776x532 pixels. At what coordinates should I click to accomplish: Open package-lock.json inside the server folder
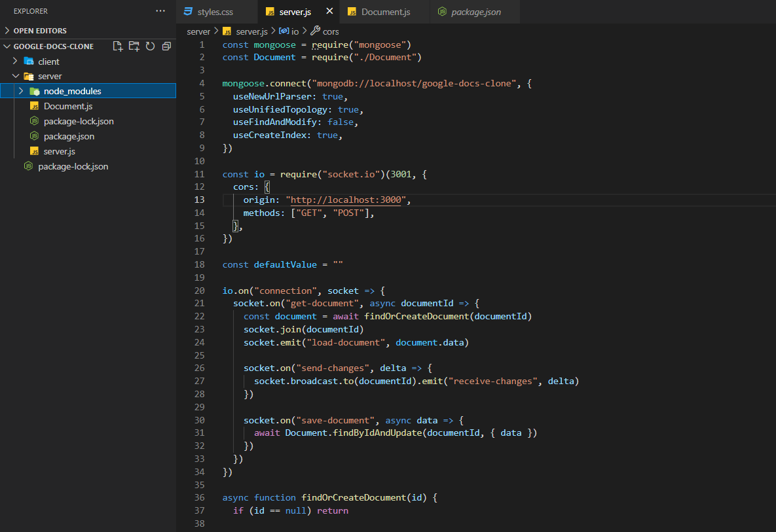point(79,121)
